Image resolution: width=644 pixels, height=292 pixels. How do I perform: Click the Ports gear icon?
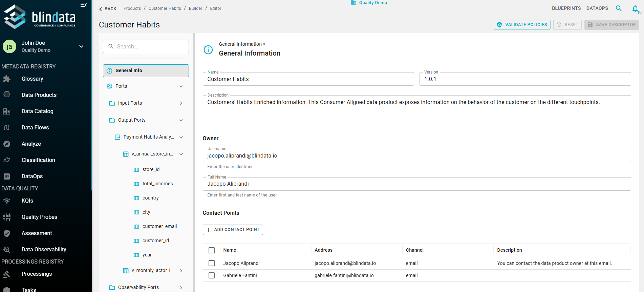click(x=109, y=86)
